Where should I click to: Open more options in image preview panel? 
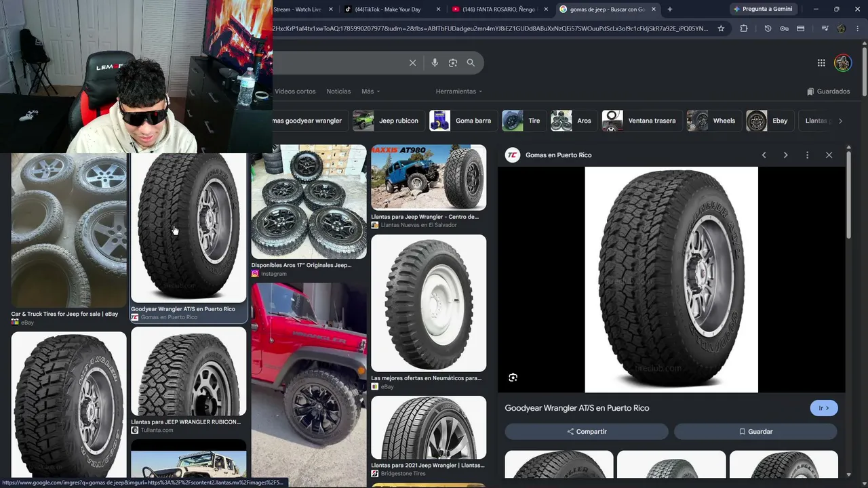coord(807,155)
